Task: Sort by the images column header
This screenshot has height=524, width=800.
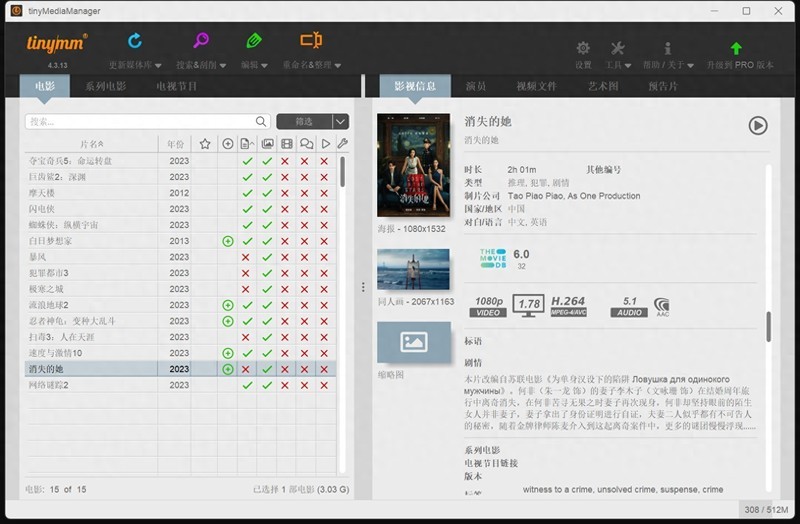Action: [x=267, y=144]
